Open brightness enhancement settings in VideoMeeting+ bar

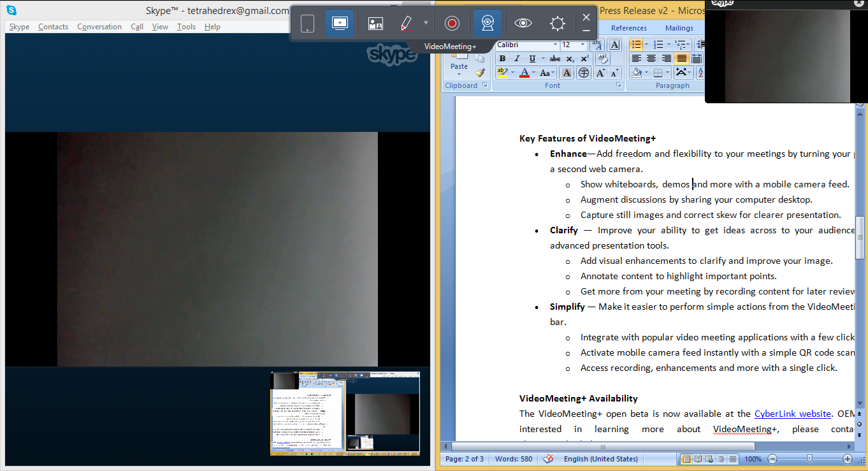click(x=558, y=24)
